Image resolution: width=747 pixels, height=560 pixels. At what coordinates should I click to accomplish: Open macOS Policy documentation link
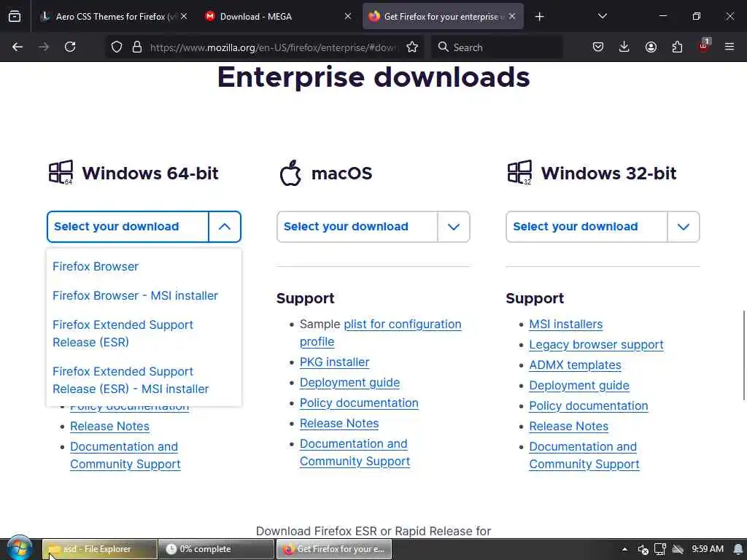pos(359,402)
